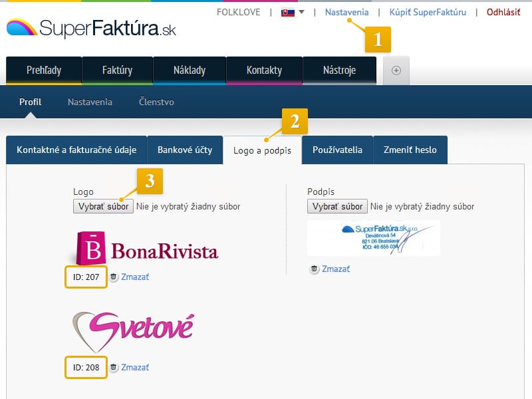Select the Členstvo submenu item

tap(156, 102)
